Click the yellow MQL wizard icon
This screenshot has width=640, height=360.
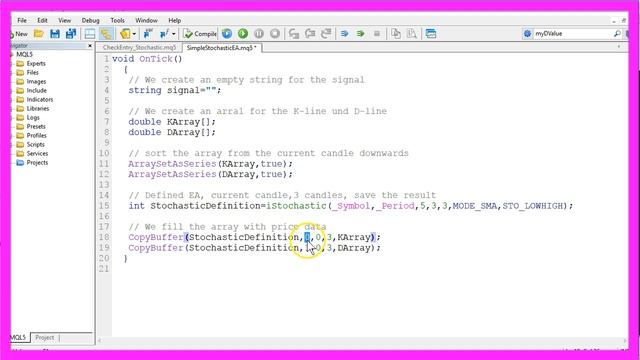click(x=125, y=33)
